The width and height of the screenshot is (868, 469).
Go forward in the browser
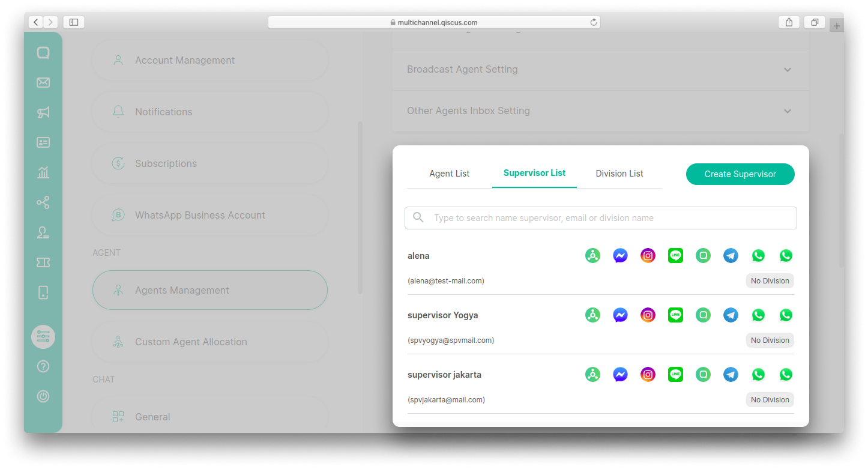point(50,22)
